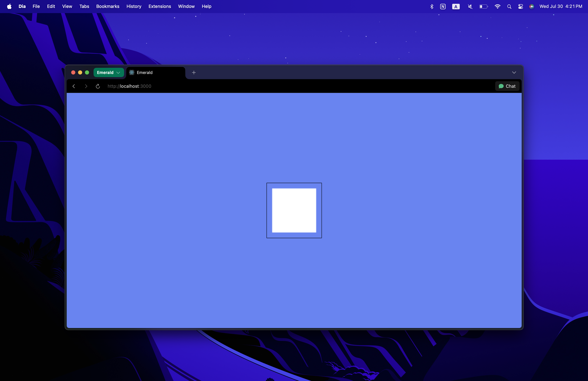The image size is (588, 381).
Task: Open the History menu
Action: [134, 6]
